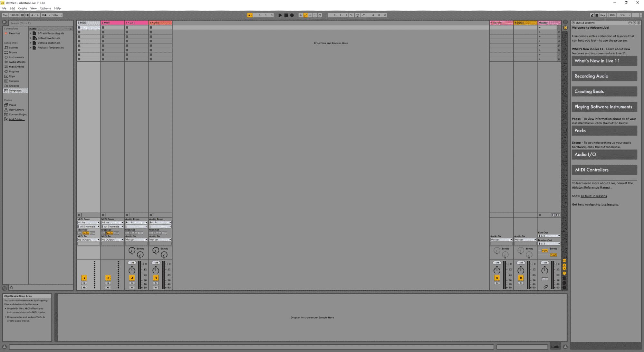Open What's New in Live 11 lesson

604,61
